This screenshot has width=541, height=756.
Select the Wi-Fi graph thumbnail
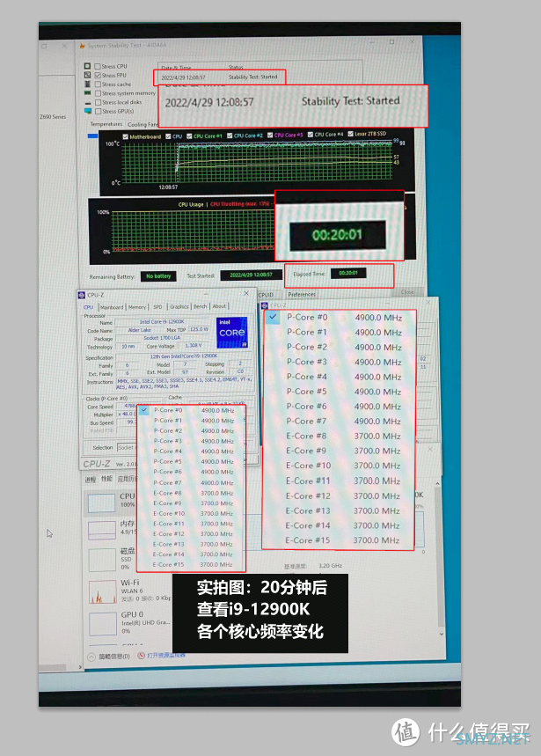point(103,591)
